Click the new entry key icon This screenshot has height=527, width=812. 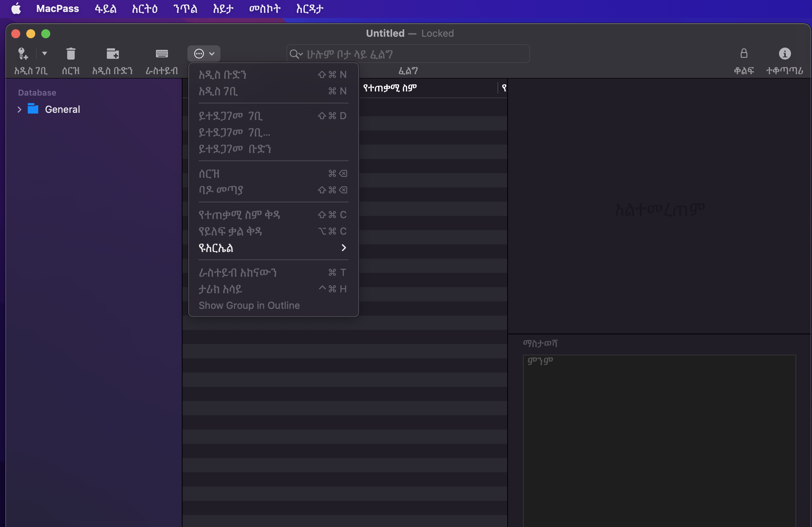pos(23,54)
